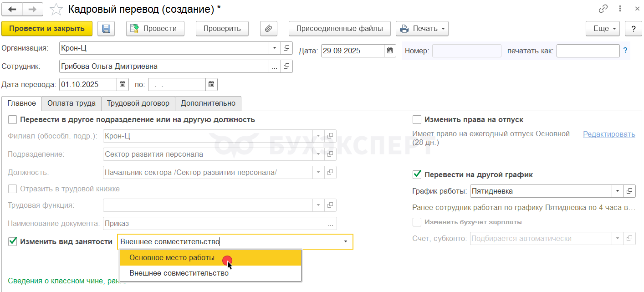Add document to favorites star
Viewport: 644px width, 292px height.
[56, 9]
